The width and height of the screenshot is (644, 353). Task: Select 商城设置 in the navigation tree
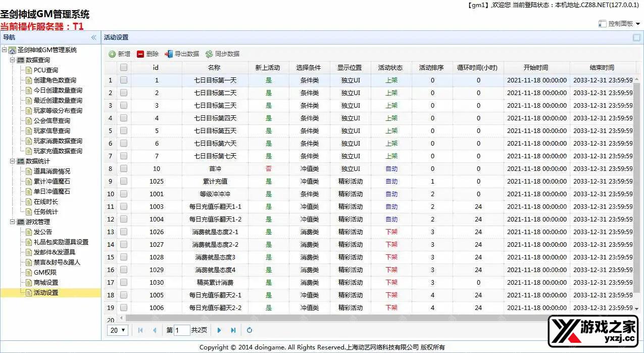(x=45, y=283)
